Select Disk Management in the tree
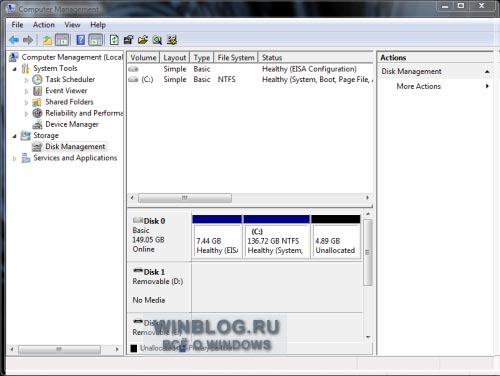The width and height of the screenshot is (500, 376). pyautogui.click(x=75, y=147)
